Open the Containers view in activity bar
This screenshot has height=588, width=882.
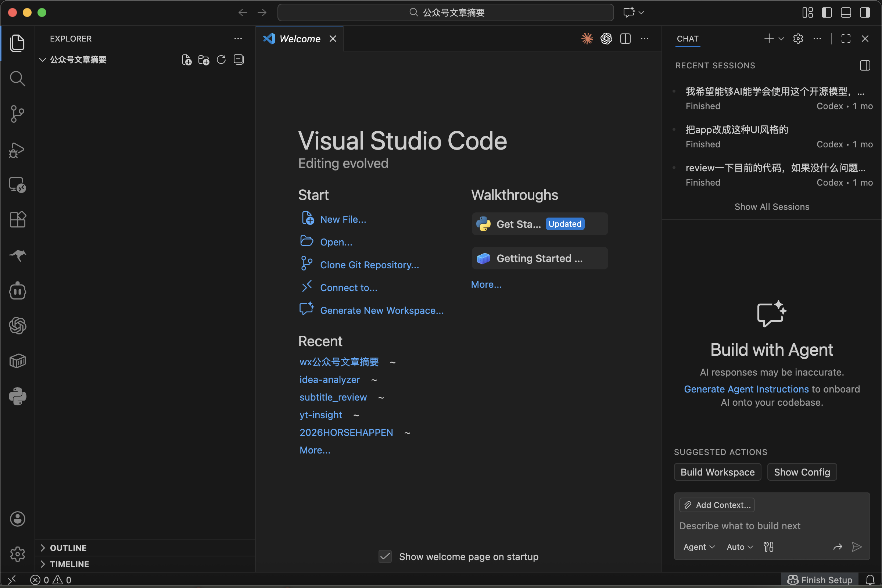(17, 361)
